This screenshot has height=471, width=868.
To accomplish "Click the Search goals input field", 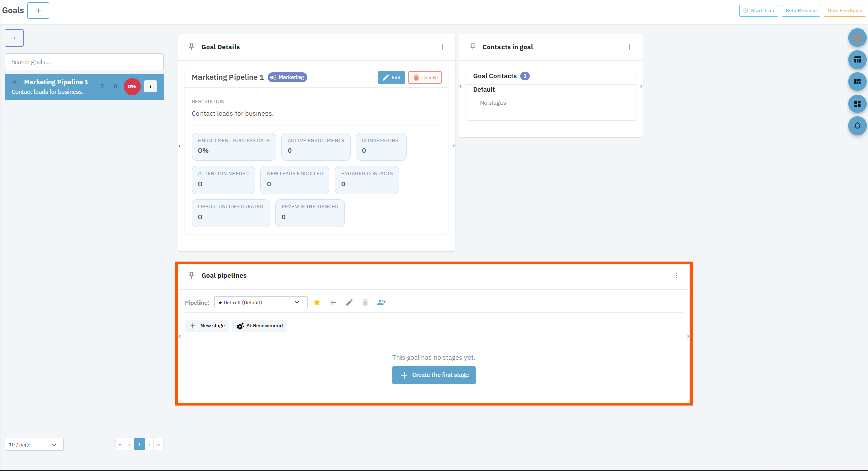I will 84,62.
